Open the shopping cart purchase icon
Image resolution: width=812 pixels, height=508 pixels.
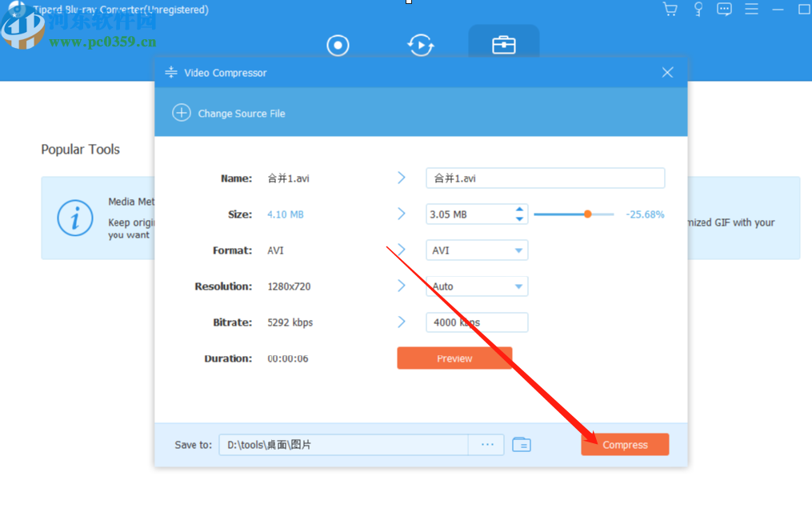[670, 10]
